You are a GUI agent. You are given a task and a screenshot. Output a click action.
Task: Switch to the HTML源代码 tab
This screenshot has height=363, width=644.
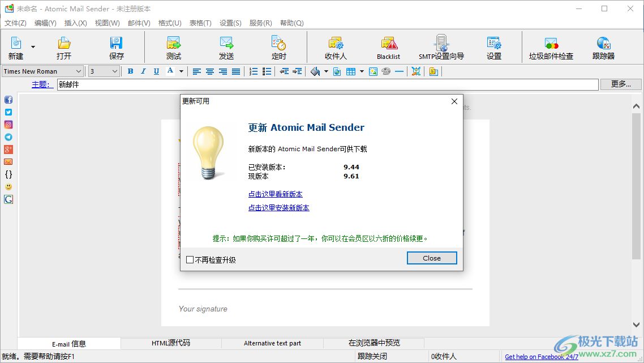point(171,343)
